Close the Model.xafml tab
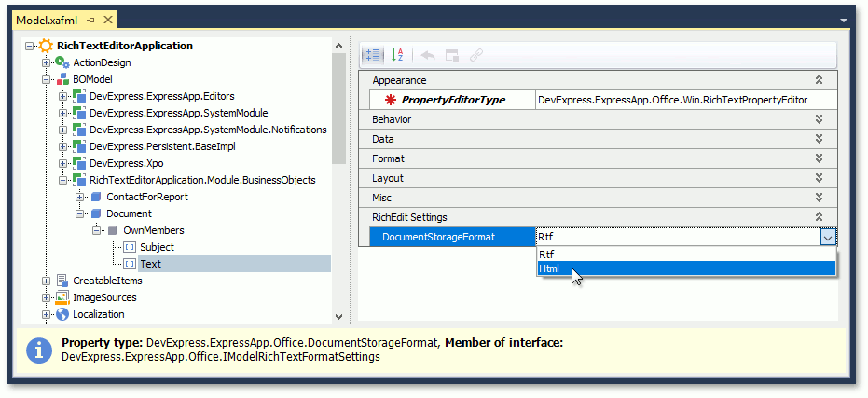868x398 pixels. point(108,20)
